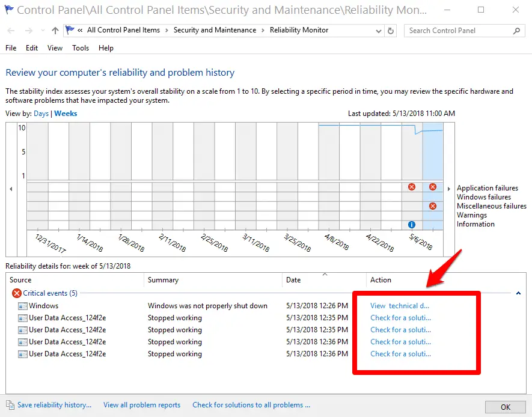Click Reliability Monitor breadcrumb

pos(299,30)
